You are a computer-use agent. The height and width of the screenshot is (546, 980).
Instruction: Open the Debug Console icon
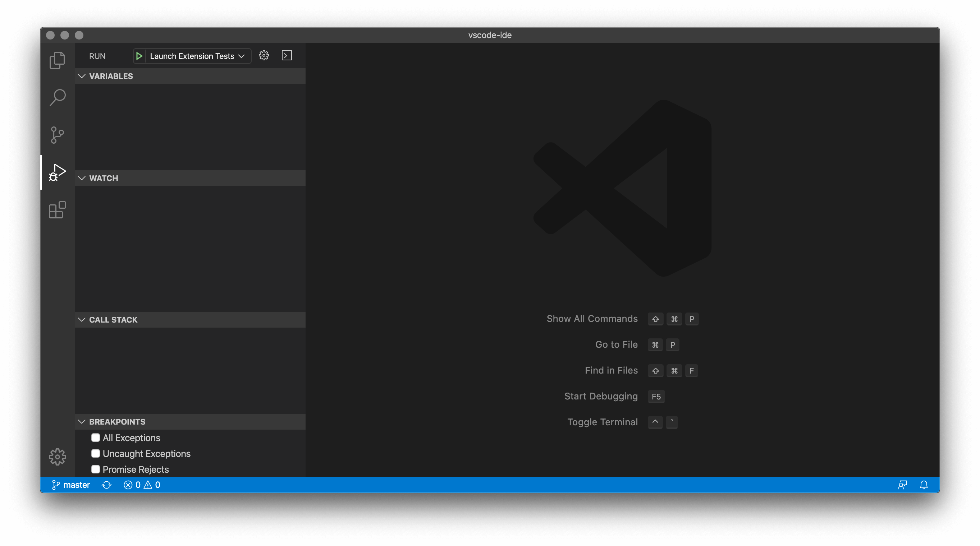tap(287, 56)
